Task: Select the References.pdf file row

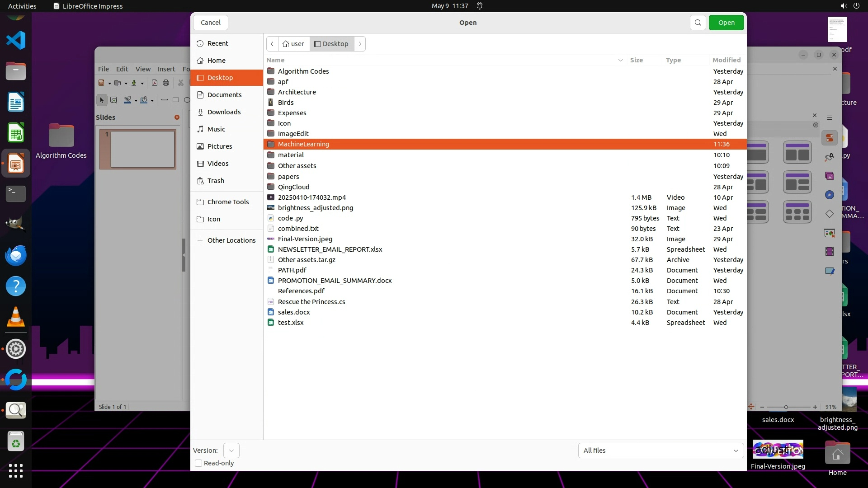Action: pyautogui.click(x=301, y=291)
